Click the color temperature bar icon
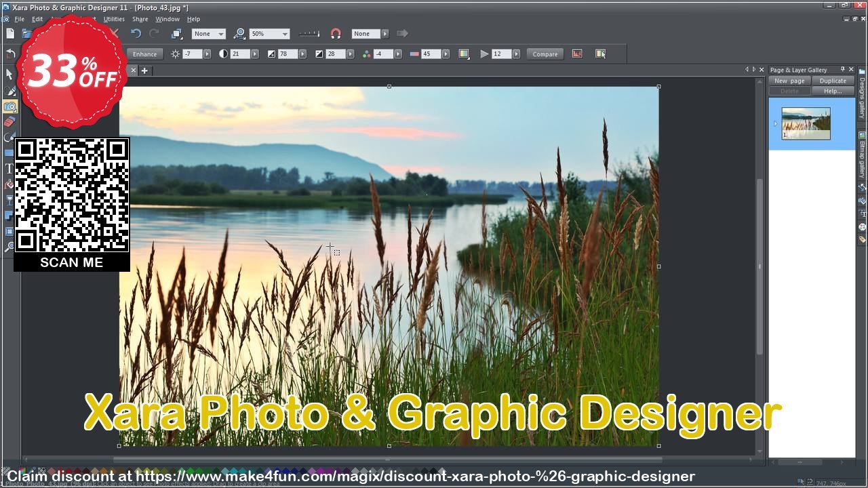868x488 pixels. coord(414,54)
